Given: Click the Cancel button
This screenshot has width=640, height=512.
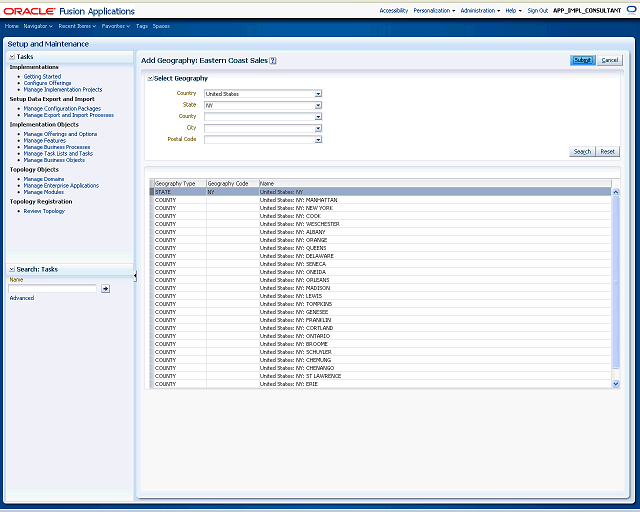Looking at the screenshot, I should click(610, 60).
